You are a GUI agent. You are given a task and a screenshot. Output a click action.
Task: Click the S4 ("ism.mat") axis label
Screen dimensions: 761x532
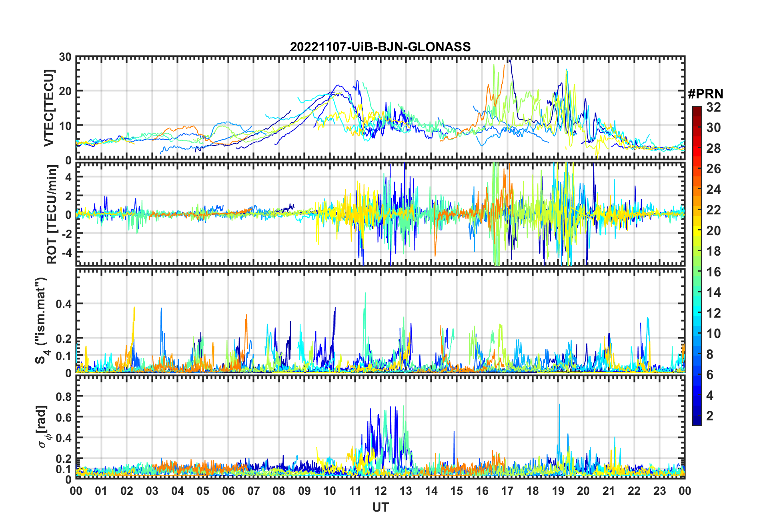(41, 321)
